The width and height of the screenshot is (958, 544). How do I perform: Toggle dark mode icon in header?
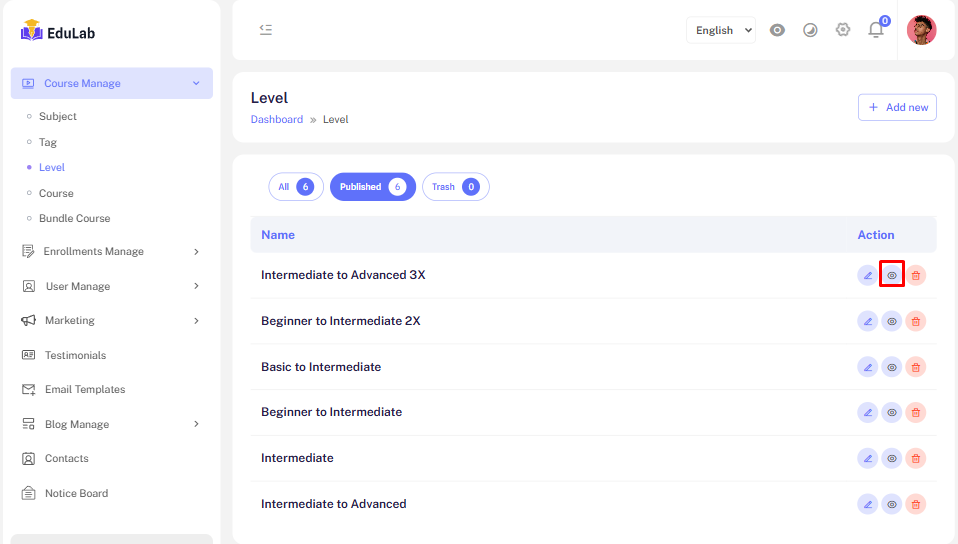tap(810, 30)
